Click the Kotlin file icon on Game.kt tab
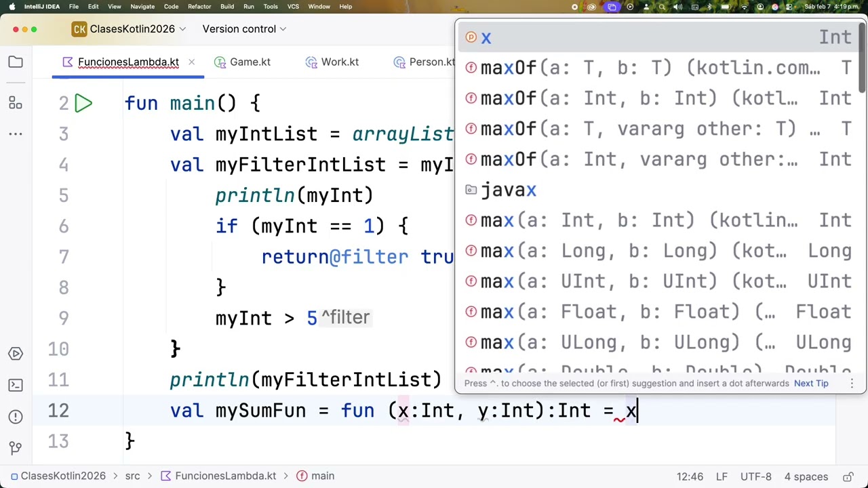Screen dimensions: 868x488 pos(220,62)
